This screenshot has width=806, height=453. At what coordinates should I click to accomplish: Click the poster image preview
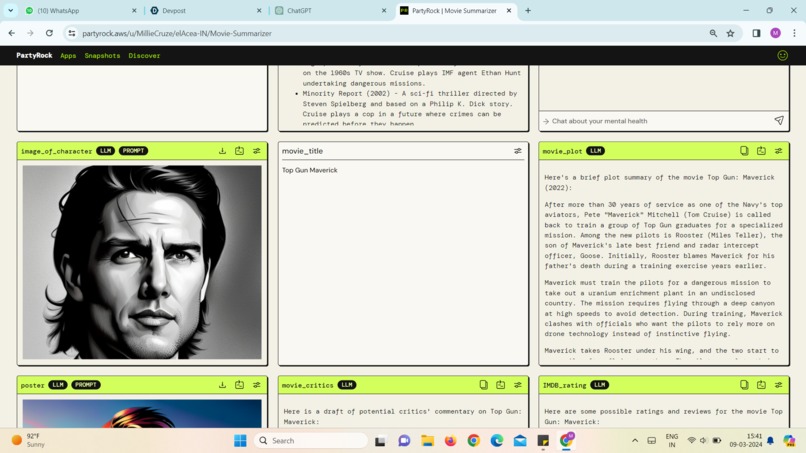142,413
